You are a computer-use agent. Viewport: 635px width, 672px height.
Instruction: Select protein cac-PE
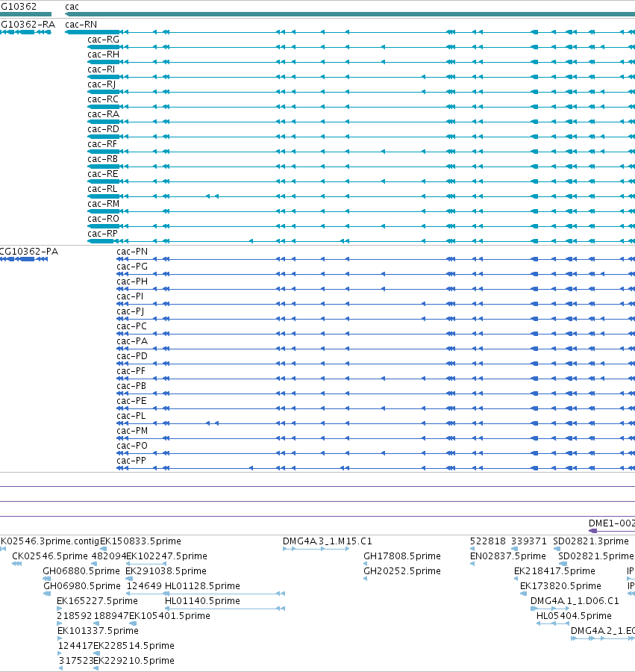131,401
